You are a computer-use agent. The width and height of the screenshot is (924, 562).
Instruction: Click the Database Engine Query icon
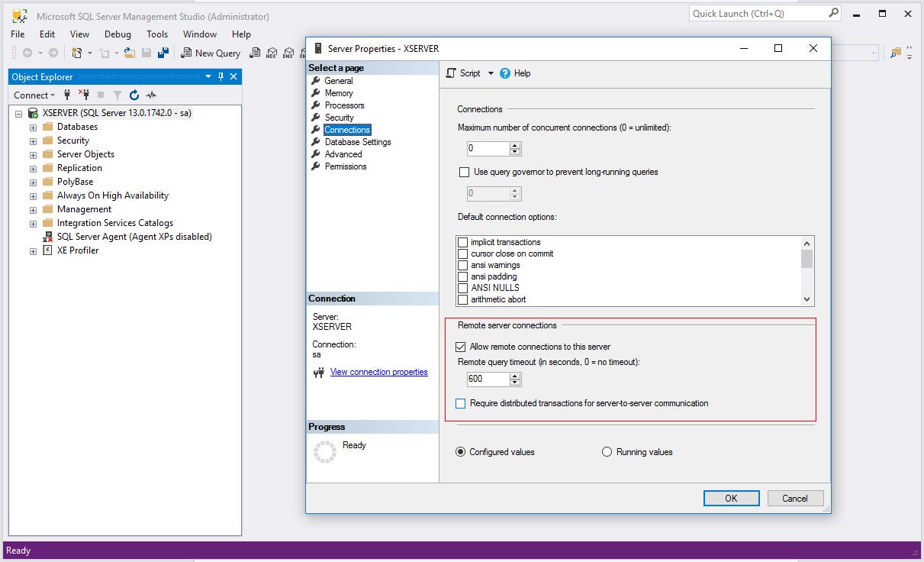(253, 53)
